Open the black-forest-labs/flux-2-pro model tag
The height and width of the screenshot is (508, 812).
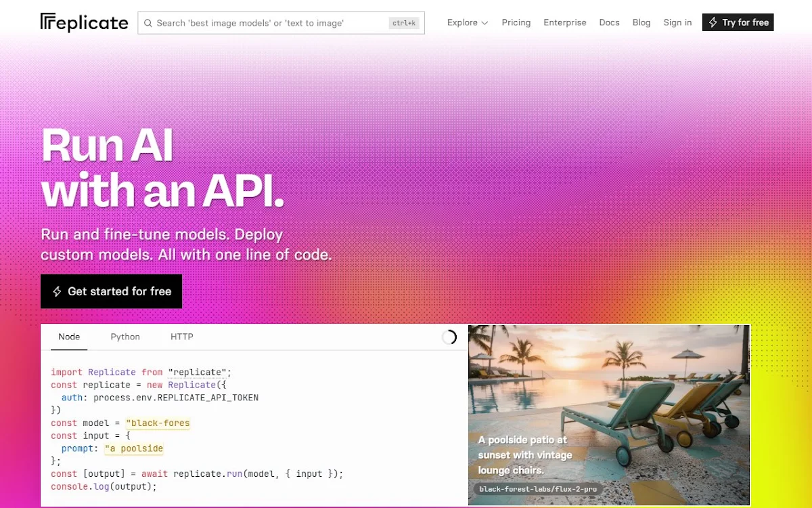click(539, 490)
